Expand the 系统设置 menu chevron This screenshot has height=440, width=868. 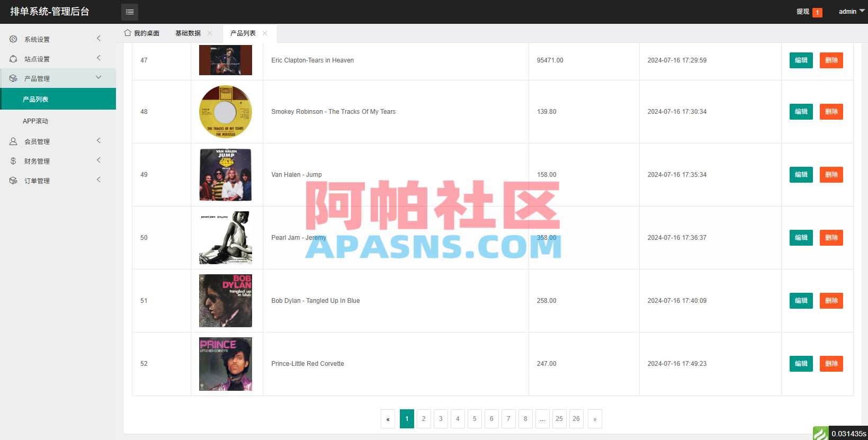click(99, 38)
